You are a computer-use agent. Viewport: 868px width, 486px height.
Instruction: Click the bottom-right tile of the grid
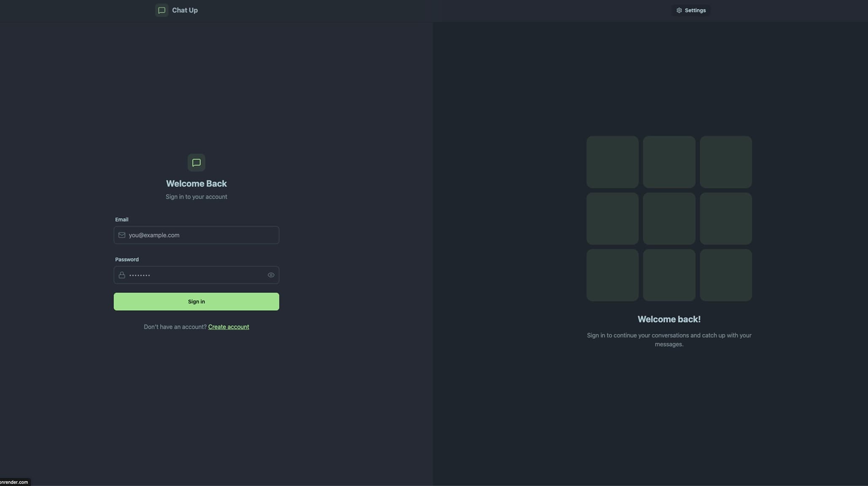pyautogui.click(x=726, y=275)
